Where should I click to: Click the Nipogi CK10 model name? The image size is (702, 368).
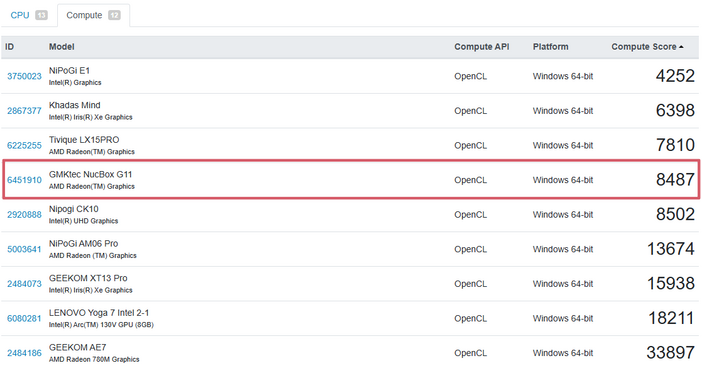tap(74, 209)
